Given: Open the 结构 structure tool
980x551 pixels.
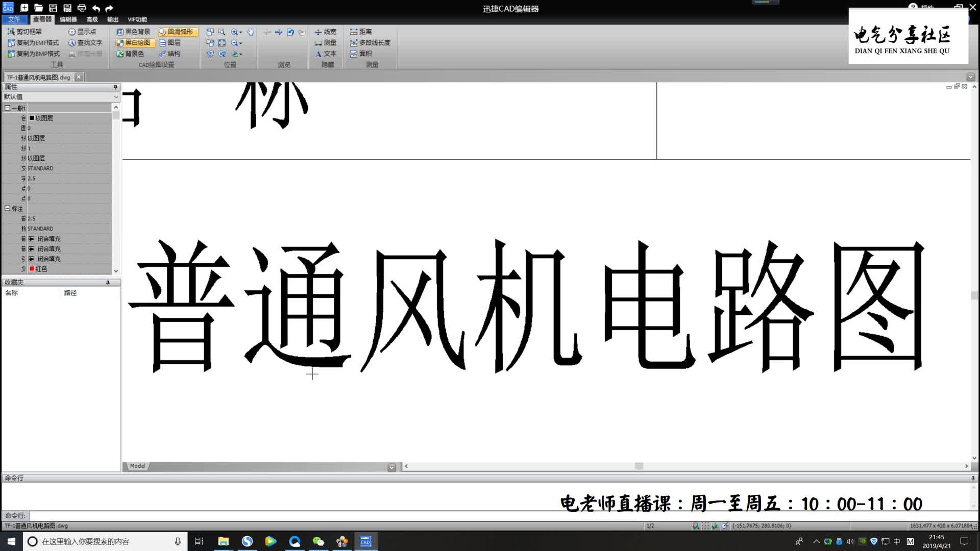Looking at the screenshot, I should (x=169, y=54).
